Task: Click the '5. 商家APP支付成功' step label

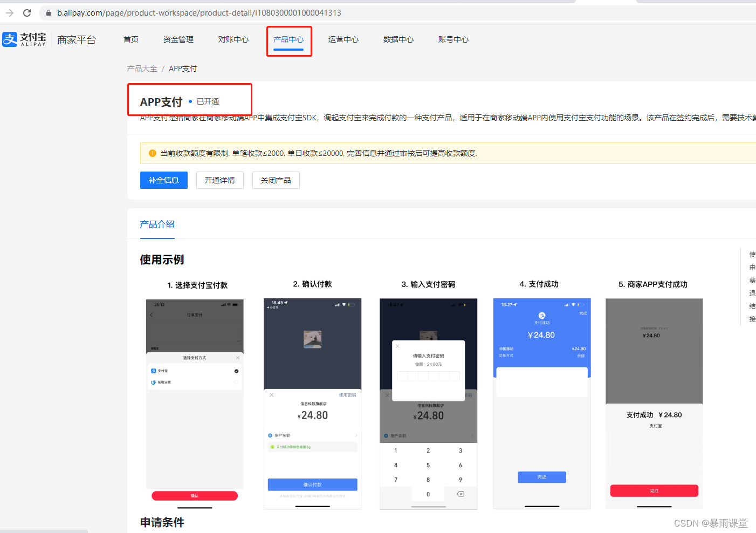Action: coord(653,284)
